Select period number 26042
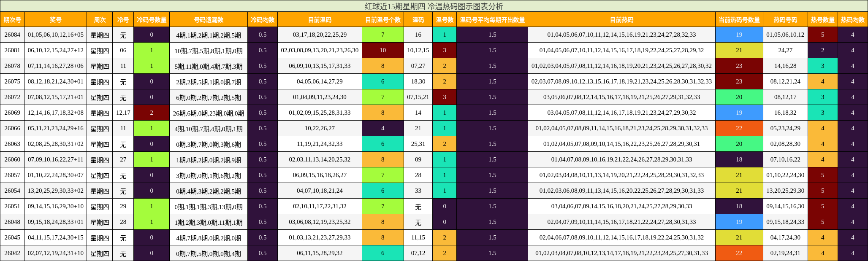 12,253
